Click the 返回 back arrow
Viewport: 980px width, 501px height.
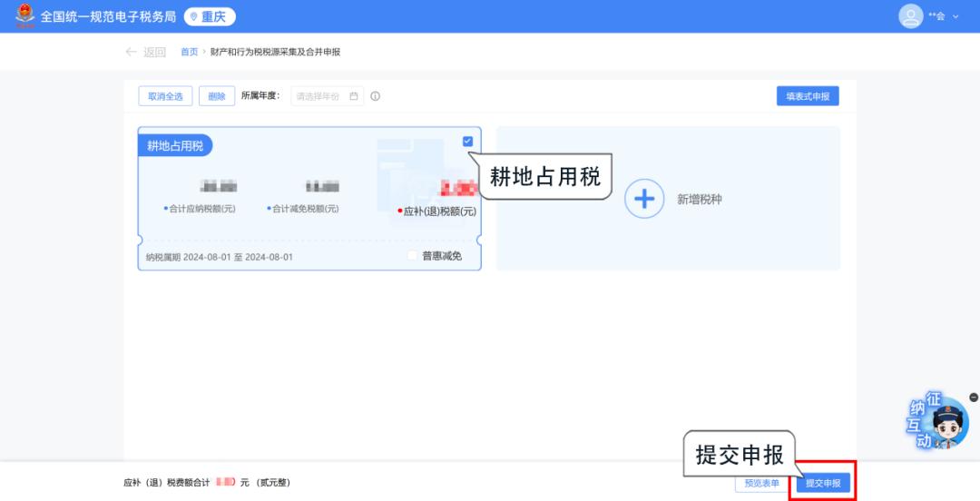click(132, 52)
